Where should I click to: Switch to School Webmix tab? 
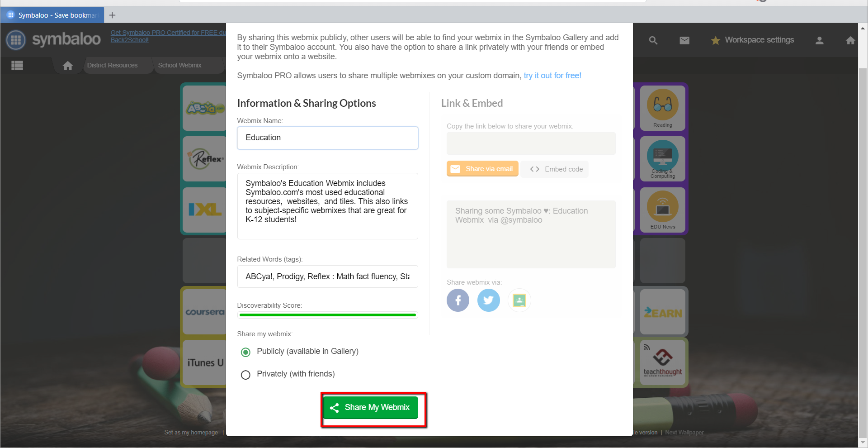(180, 66)
